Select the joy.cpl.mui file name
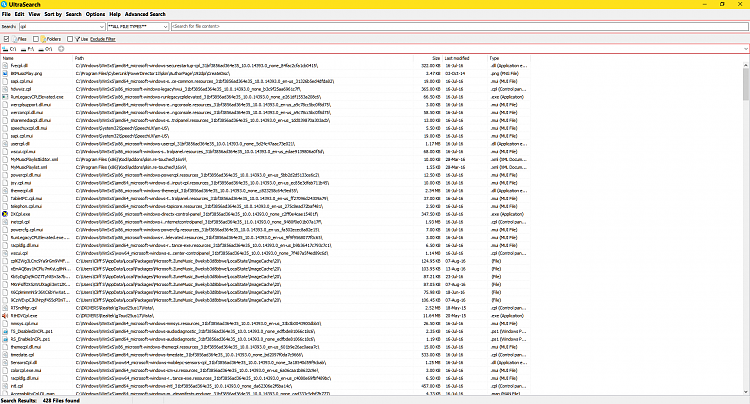The image size is (750, 404). tap(21, 183)
